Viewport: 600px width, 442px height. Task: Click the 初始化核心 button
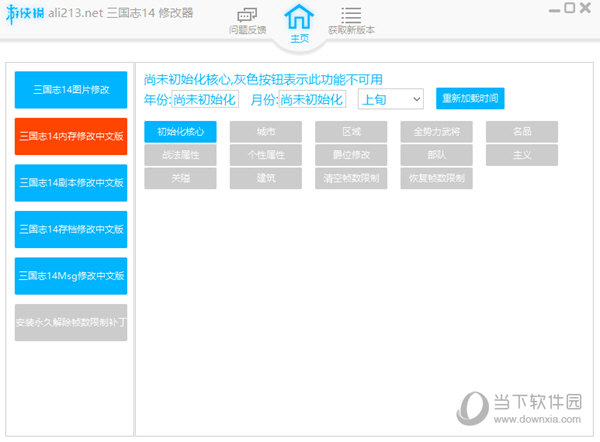[180, 132]
